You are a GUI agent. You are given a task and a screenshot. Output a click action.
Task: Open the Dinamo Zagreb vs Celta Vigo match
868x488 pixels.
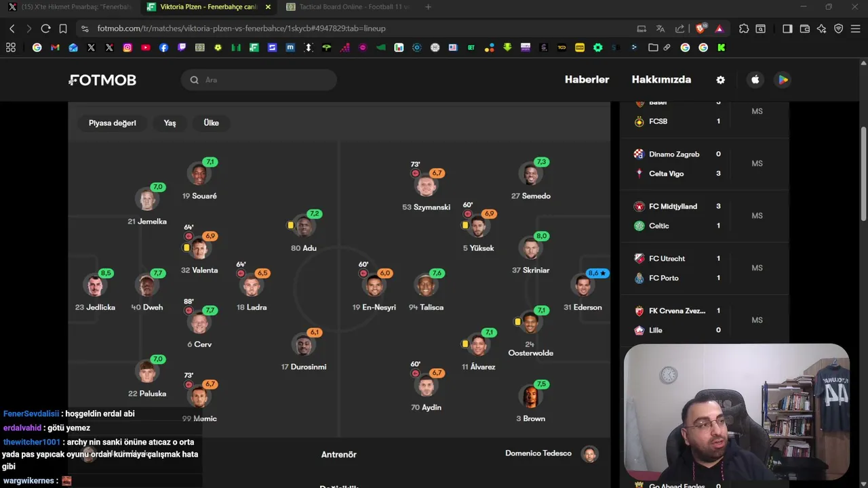pos(705,164)
